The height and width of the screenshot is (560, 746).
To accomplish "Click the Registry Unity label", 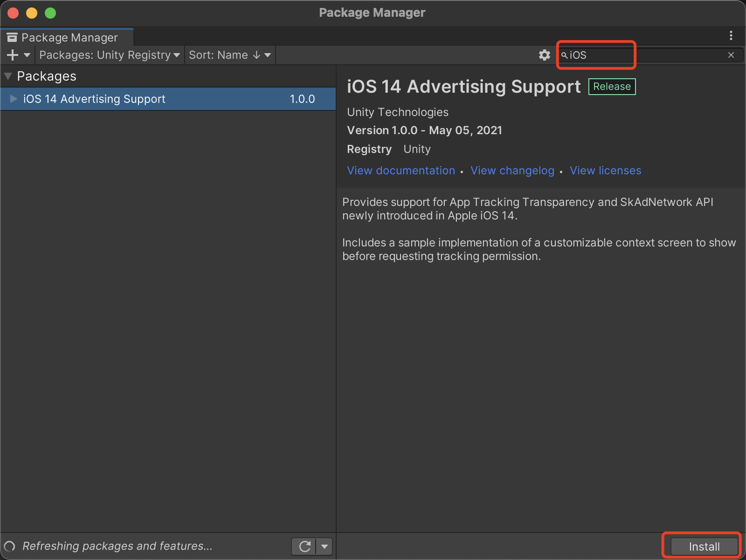I will click(389, 149).
